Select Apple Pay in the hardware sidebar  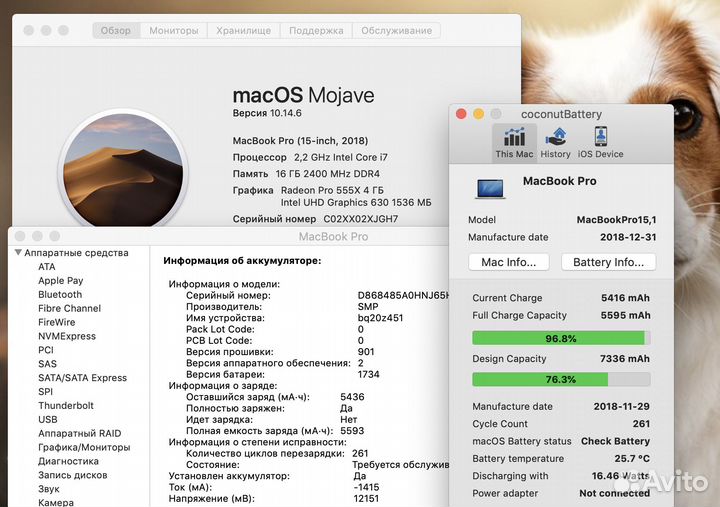tap(61, 281)
